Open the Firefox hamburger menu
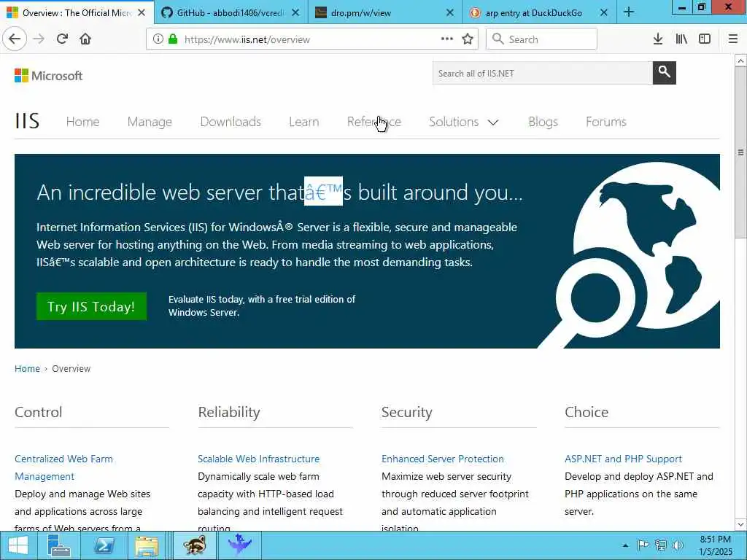The image size is (747, 560). [x=733, y=39]
